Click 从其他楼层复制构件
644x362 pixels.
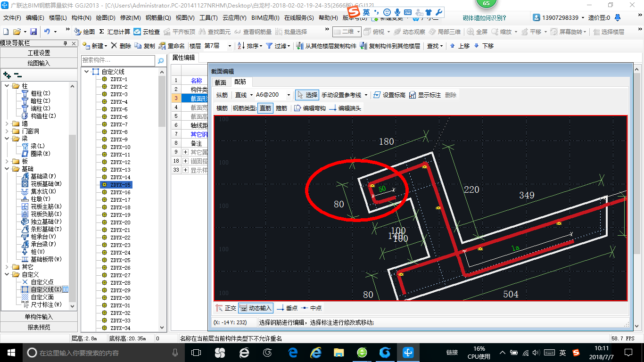(326, 46)
